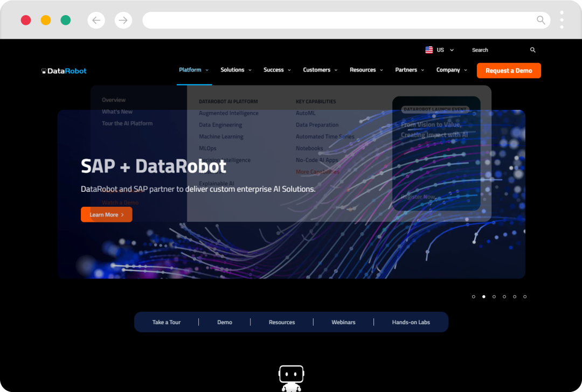Click the yellow minimize window dot

[46, 20]
